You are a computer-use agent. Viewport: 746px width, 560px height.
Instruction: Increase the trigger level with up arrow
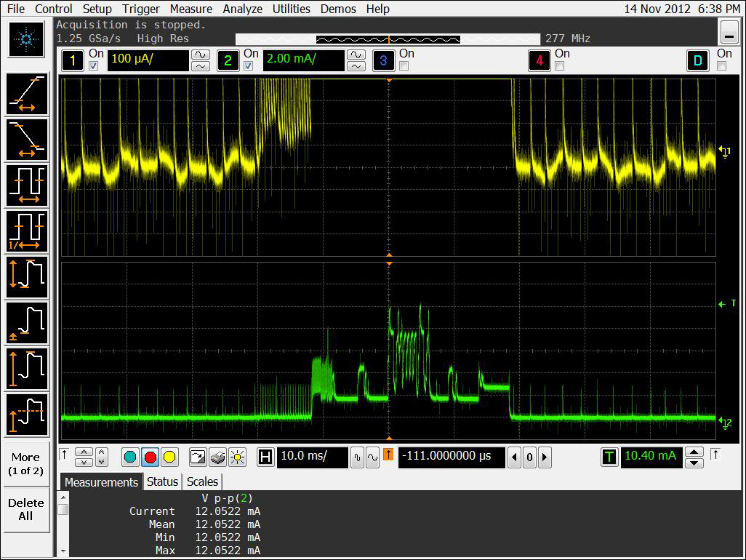point(694,452)
